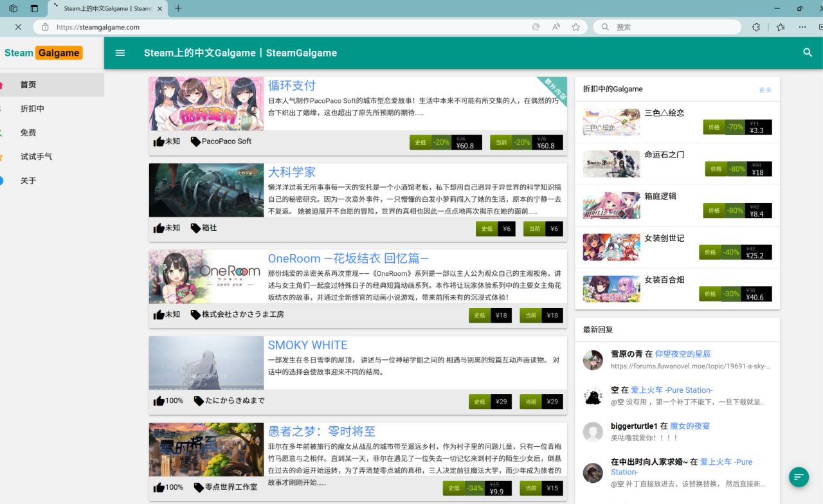Open 关于 page in the sidebar
823x504 pixels.
click(51, 181)
